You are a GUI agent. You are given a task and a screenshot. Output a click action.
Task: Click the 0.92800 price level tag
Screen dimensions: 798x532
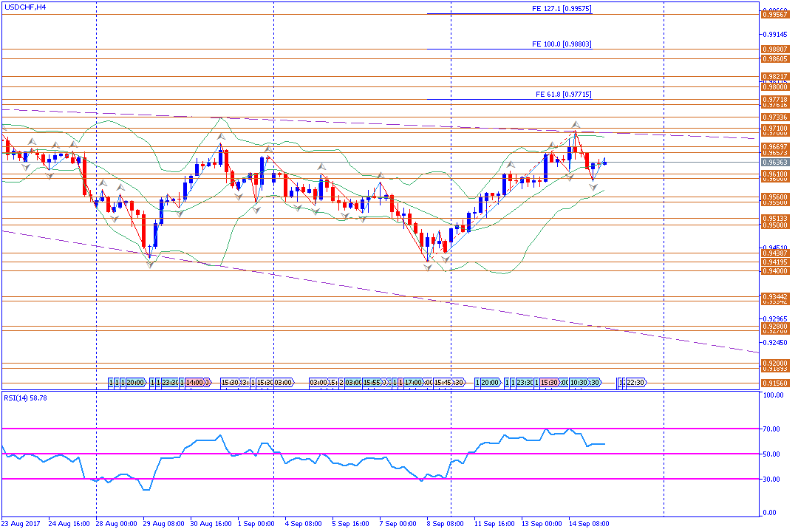(775, 327)
